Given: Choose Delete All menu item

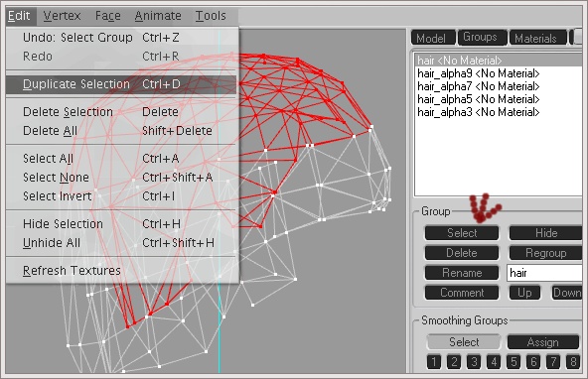Looking at the screenshot, I should pos(121,131).
